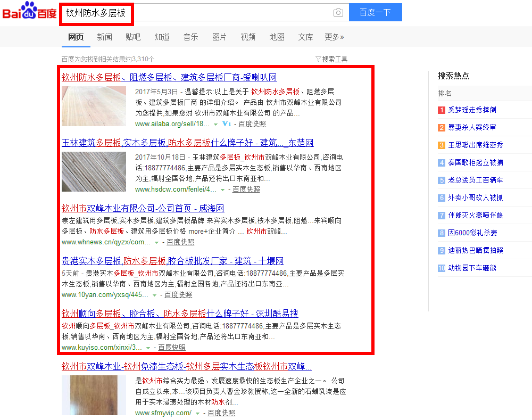Click the 搜索热点 heading

453,76
